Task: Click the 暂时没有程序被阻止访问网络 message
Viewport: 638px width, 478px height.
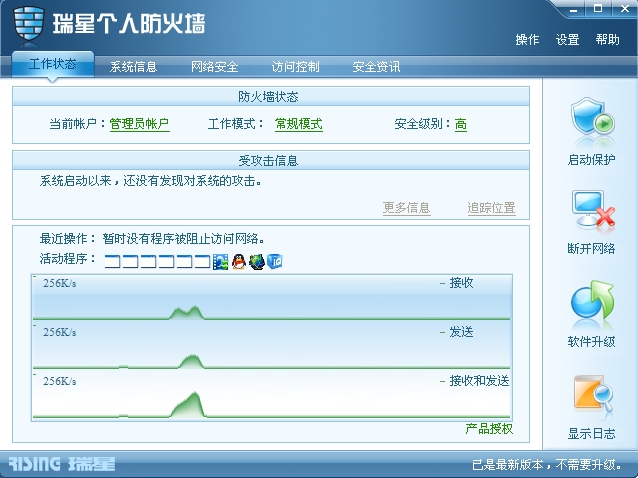Action: pos(184,238)
